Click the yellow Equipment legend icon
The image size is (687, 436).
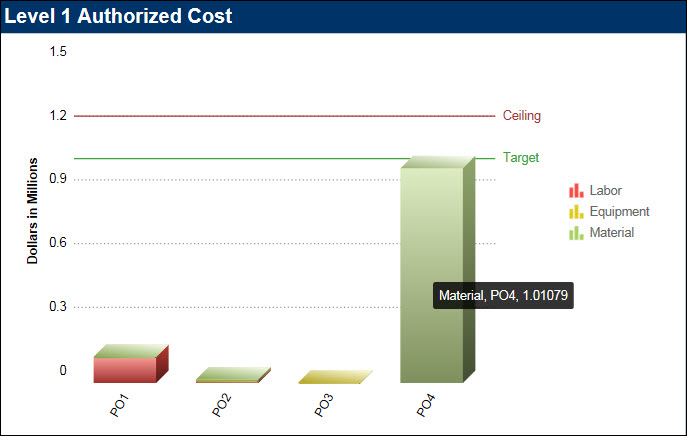tap(575, 212)
